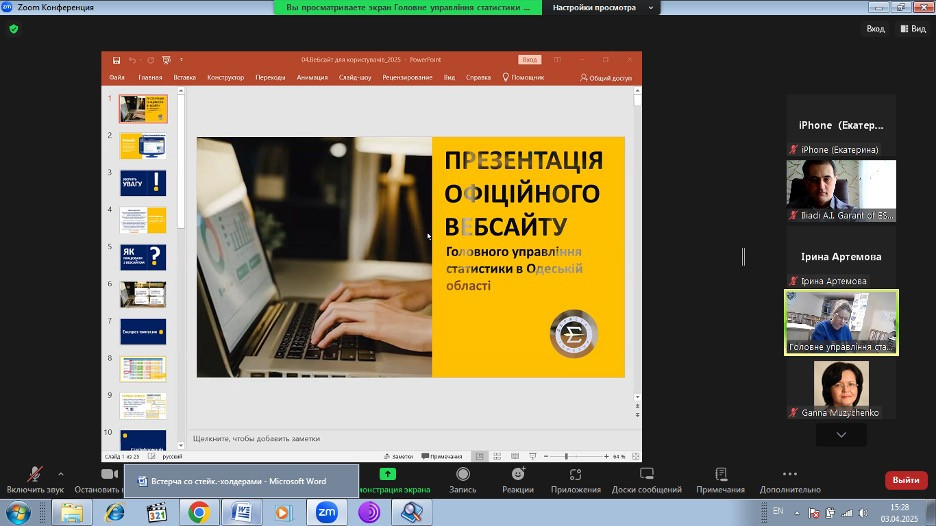
Task: Leave meeting with red Выйти button
Action: point(906,480)
